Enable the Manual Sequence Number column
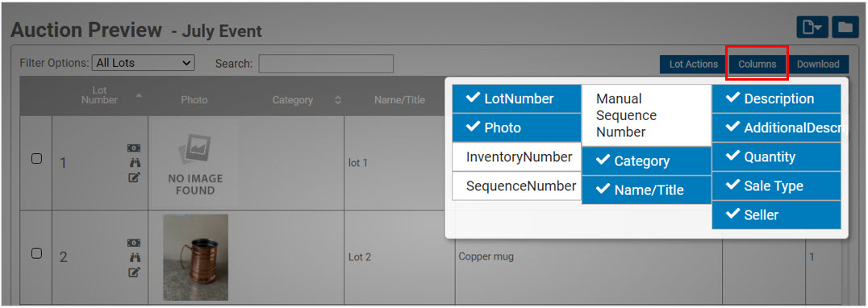This screenshot has height=308, width=868. (647, 115)
